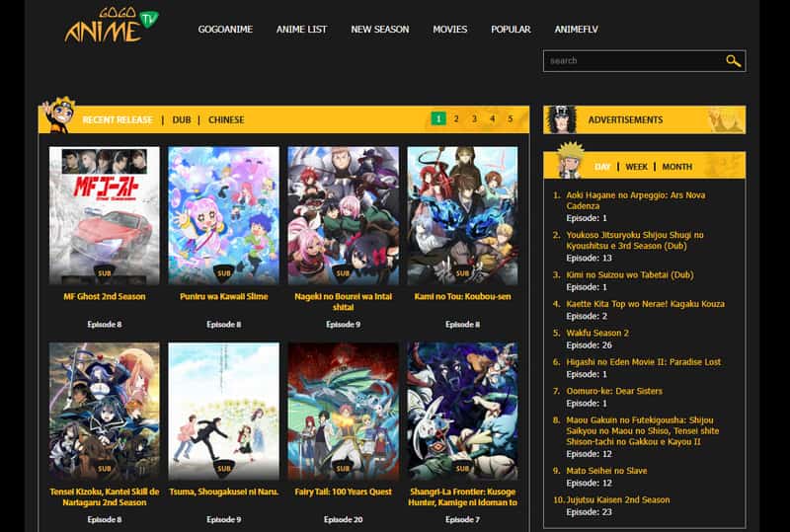Click the Naruto avatar beside the Day tab

coord(570,161)
